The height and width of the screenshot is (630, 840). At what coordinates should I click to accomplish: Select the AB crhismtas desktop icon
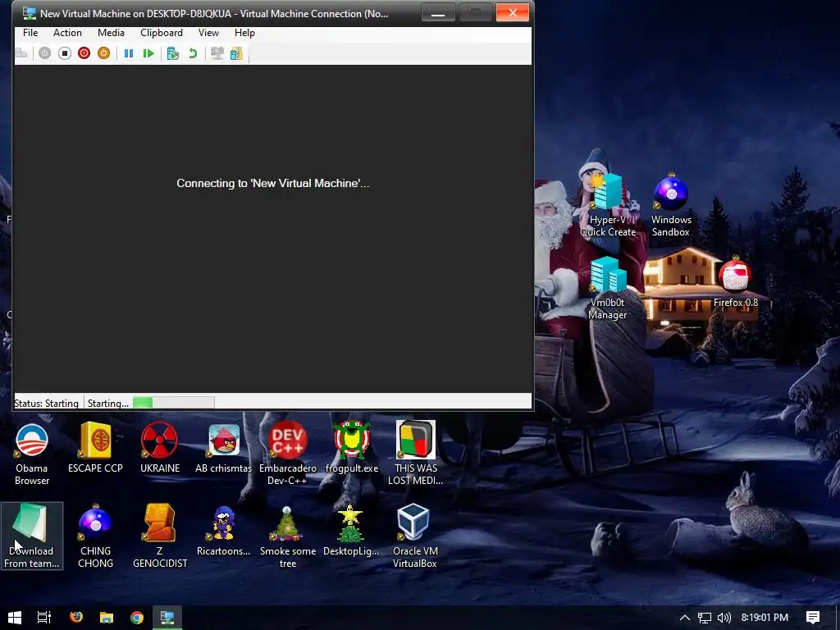223,448
